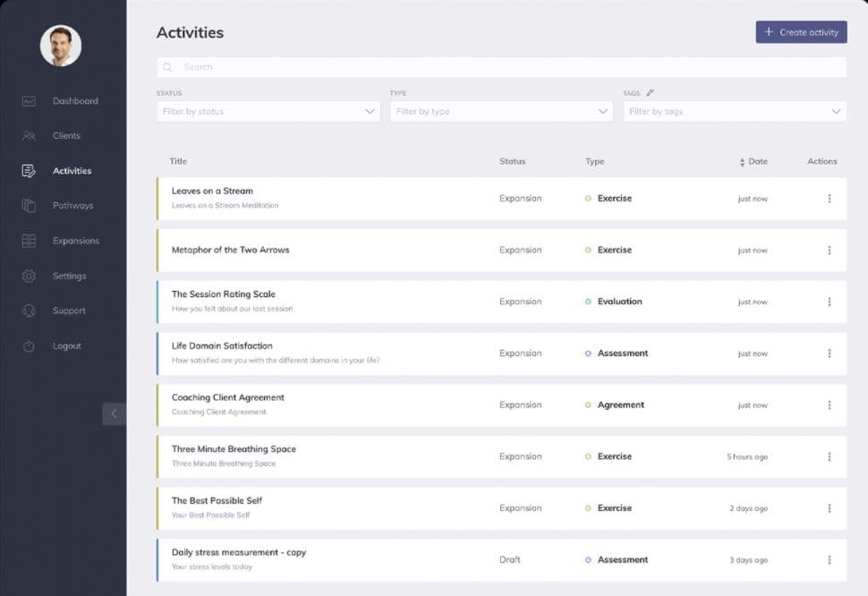Image resolution: width=868 pixels, height=596 pixels.
Task: Open the filter by tags dropdown
Action: point(734,111)
